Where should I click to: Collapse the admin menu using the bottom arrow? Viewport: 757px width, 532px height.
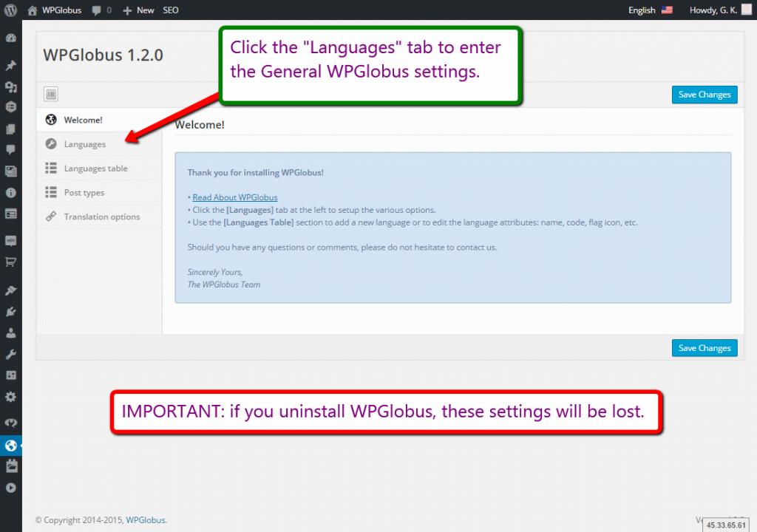[x=10, y=488]
